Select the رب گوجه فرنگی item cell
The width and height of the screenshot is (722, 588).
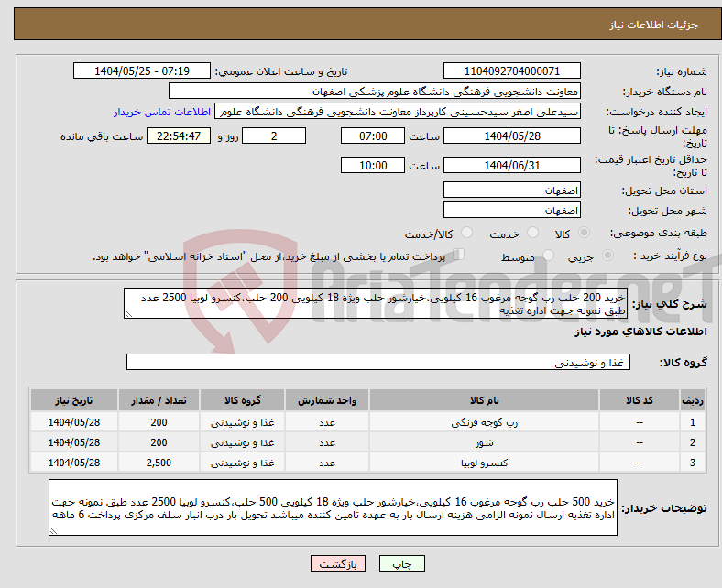[x=484, y=422]
